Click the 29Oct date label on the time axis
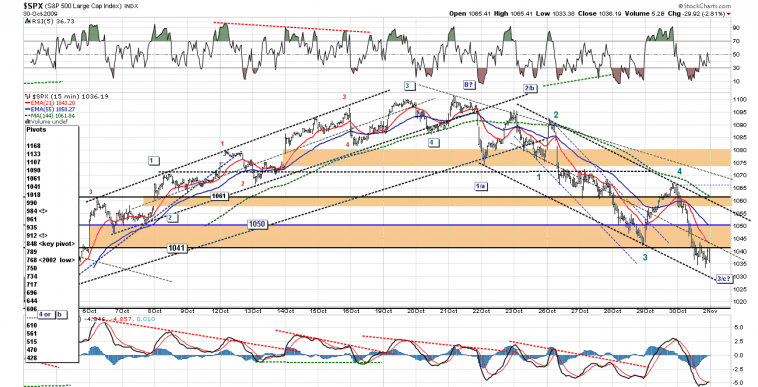The image size is (758, 387). click(645, 311)
